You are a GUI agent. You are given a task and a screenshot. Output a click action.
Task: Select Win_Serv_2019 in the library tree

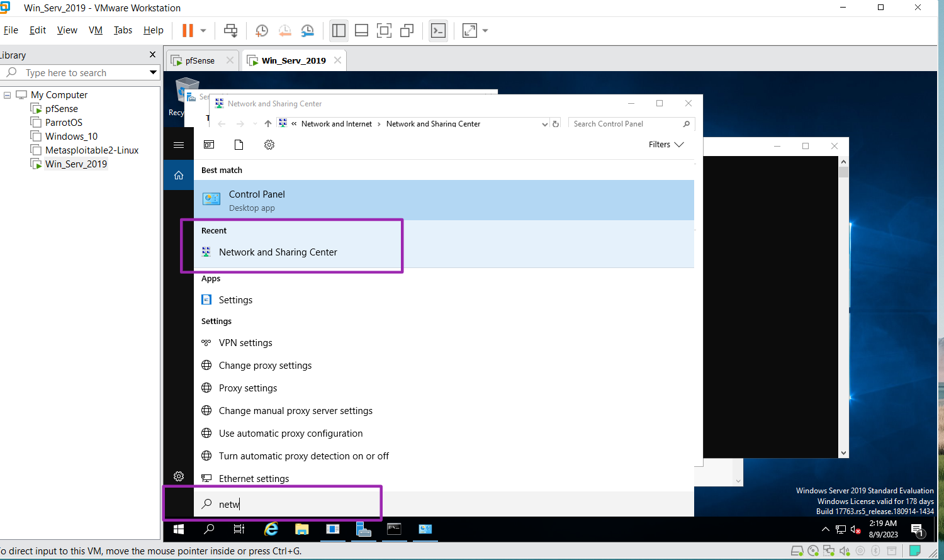point(76,164)
